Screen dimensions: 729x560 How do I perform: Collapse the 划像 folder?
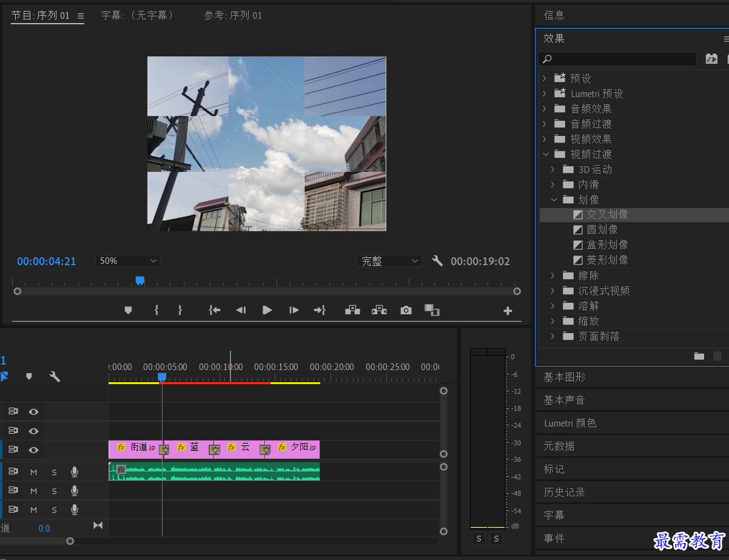[x=553, y=200]
